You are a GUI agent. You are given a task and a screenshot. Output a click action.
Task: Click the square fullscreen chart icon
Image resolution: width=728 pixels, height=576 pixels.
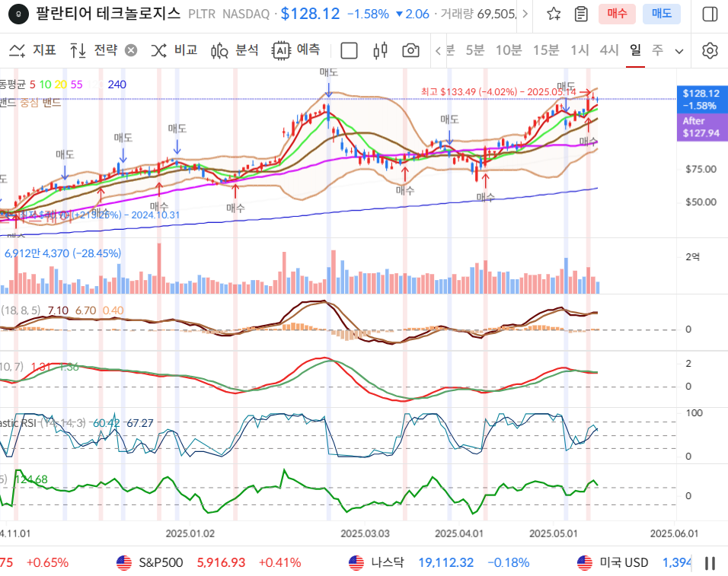[x=349, y=50]
